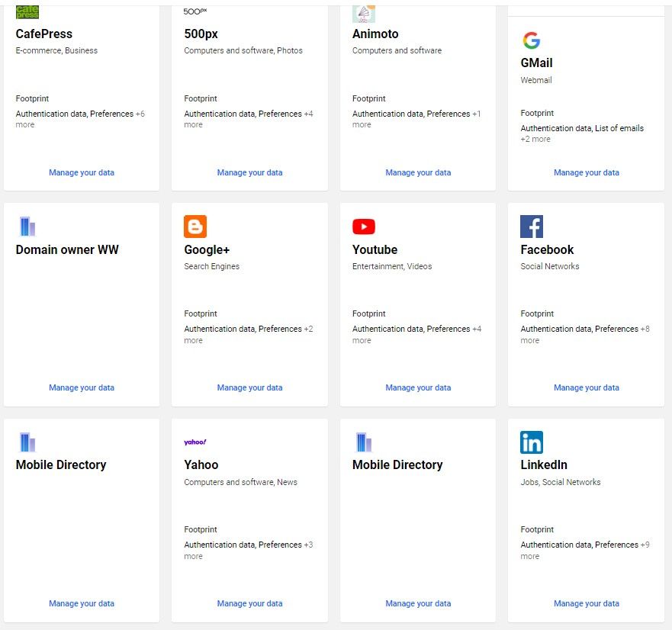
Task: Click the Facebook logo icon
Action: (532, 227)
